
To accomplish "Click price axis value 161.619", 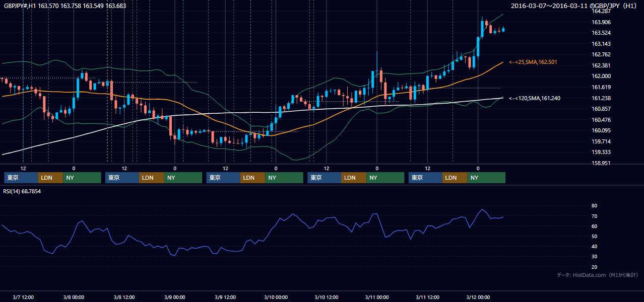I will [x=601, y=87].
